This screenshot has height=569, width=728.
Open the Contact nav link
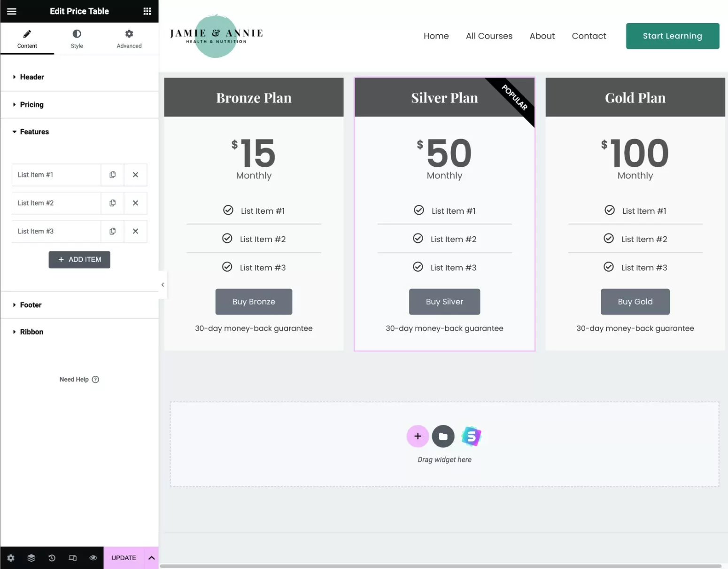click(x=589, y=36)
